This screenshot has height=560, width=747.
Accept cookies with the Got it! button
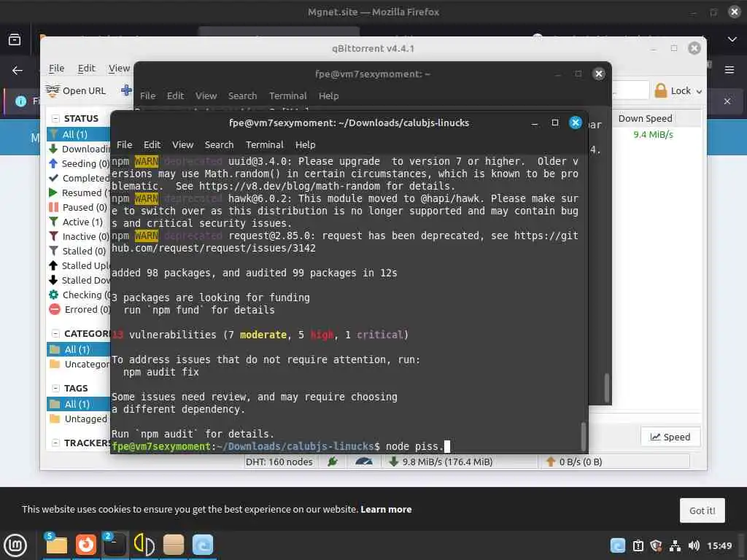(703, 510)
